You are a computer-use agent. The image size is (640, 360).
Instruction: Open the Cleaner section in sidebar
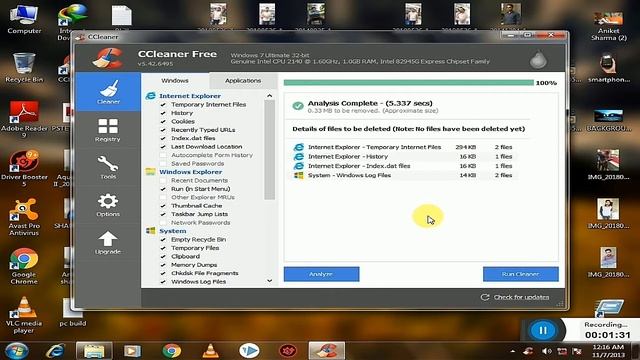coord(108,92)
